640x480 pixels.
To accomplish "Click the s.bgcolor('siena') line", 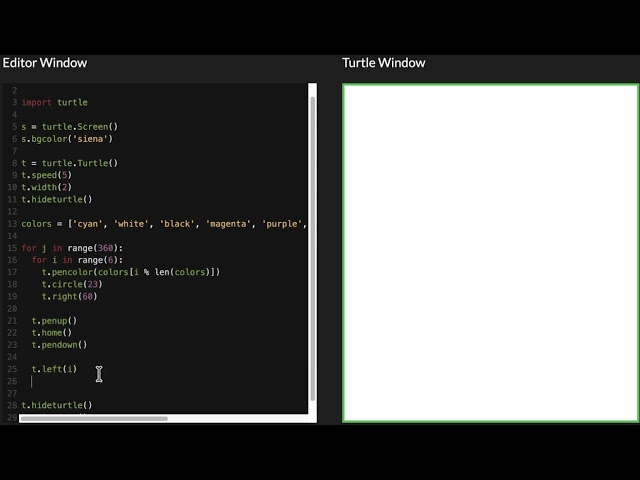I will pos(67,139).
